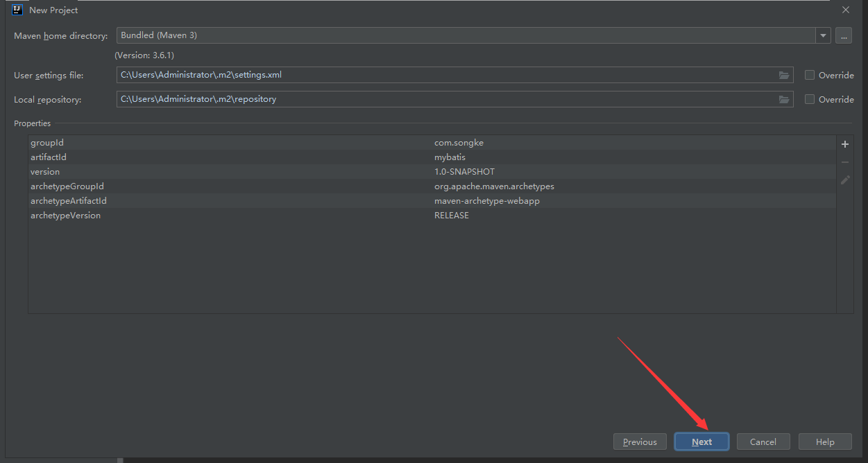
Task: Click the Properties section heading
Action: 32,123
